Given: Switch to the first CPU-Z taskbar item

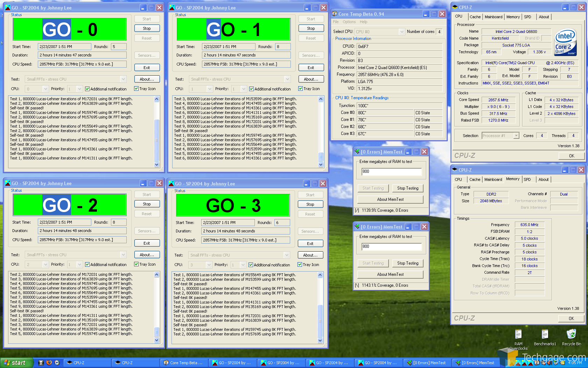Looking at the screenshot, I should pyautogui.click(x=87, y=363).
